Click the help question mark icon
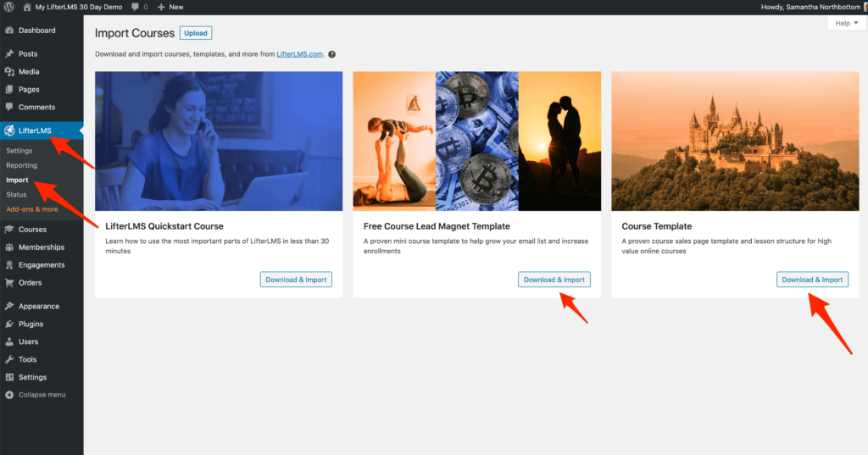Viewport: 868px width, 455px height. coord(331,54)
